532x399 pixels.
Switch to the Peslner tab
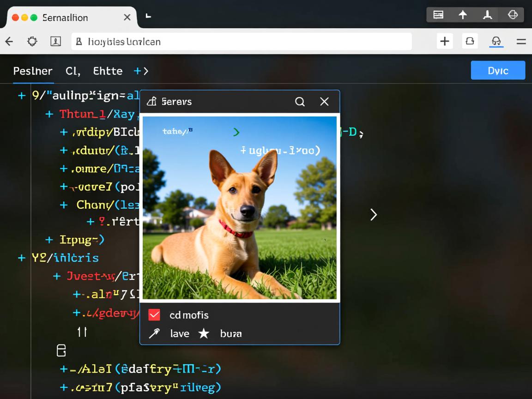click(x=33, y=71)
